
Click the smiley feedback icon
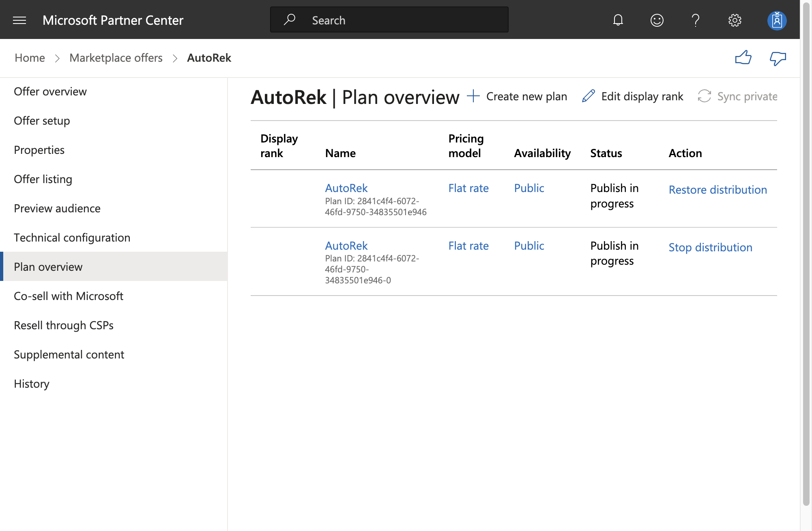657,20
